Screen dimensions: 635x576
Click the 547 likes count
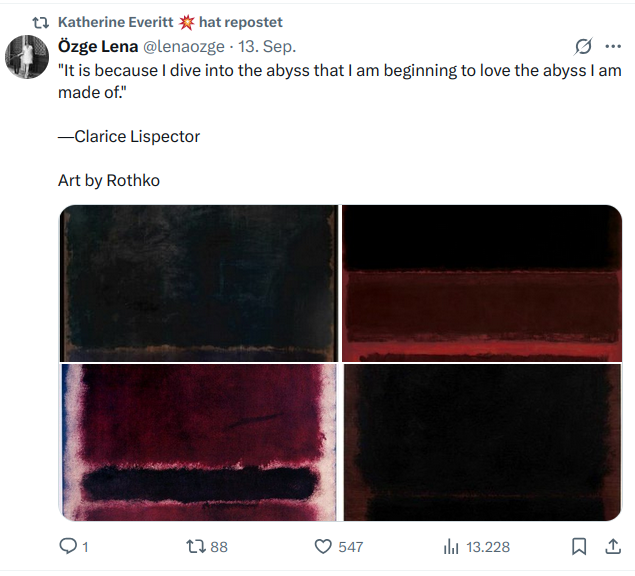pyautogui.click(x=350, y=547)
